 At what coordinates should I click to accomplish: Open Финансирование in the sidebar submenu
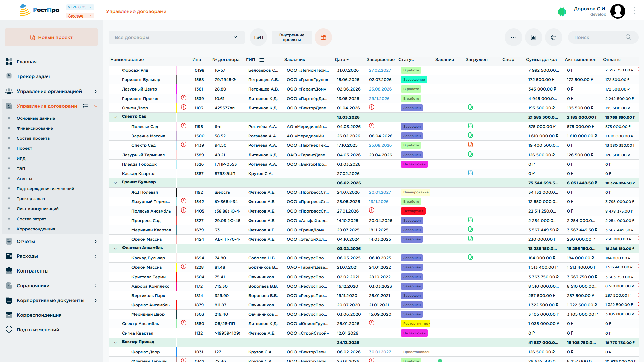pyautogui.click(x=35, y=128)
